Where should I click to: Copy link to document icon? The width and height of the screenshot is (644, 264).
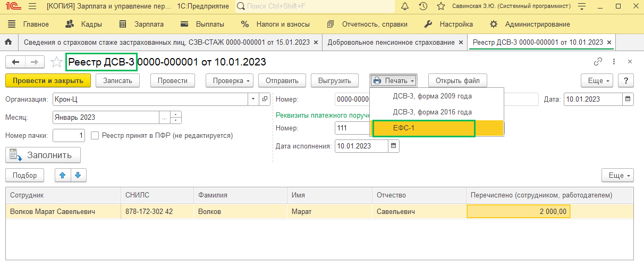click(x=598, y=62)
